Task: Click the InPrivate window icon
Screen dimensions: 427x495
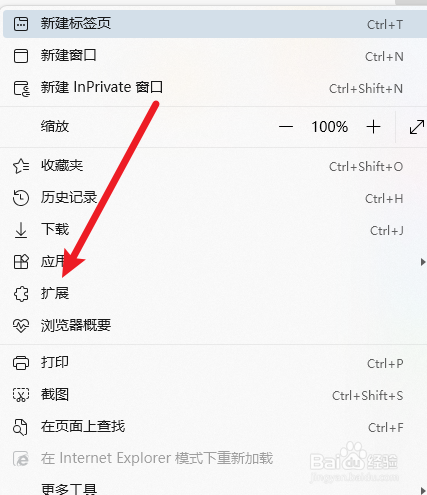Action: pyautogui.click(x=22, y=88)
